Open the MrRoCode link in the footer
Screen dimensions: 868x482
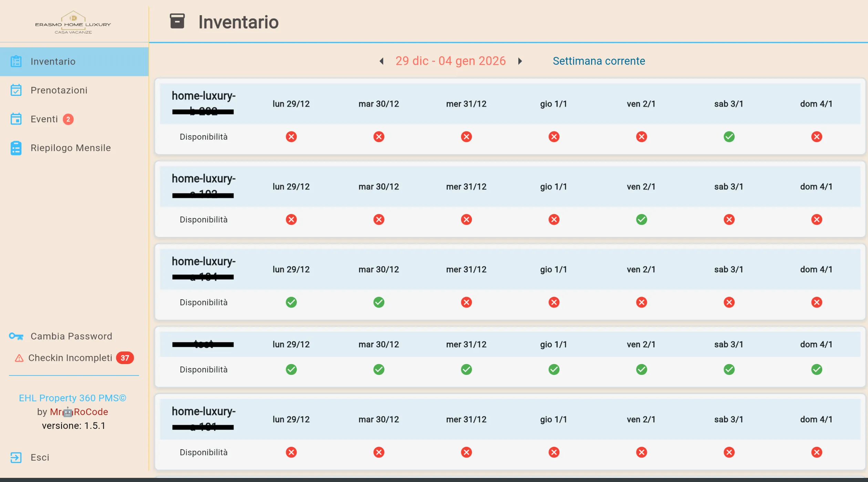79,412
